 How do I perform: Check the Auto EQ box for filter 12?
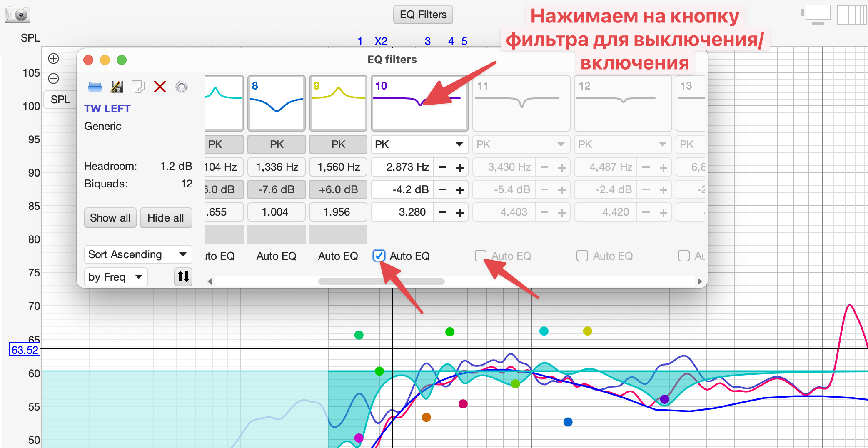click(582, 256)
